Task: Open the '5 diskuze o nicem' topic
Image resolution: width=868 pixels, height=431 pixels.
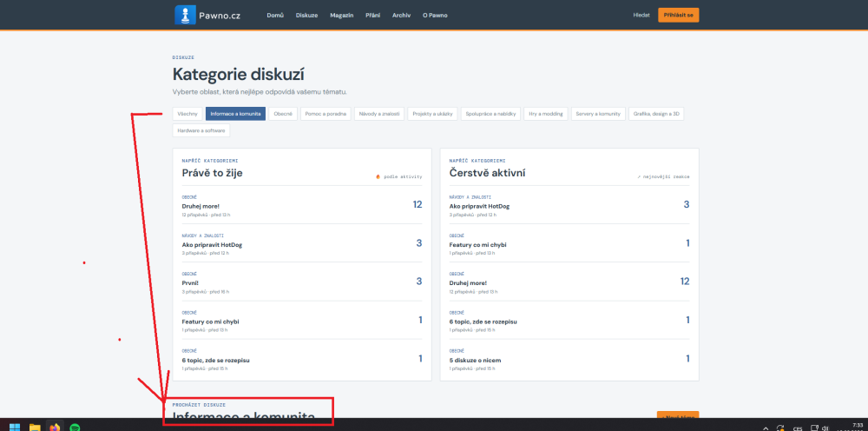Action: click(x=475, y=360)
